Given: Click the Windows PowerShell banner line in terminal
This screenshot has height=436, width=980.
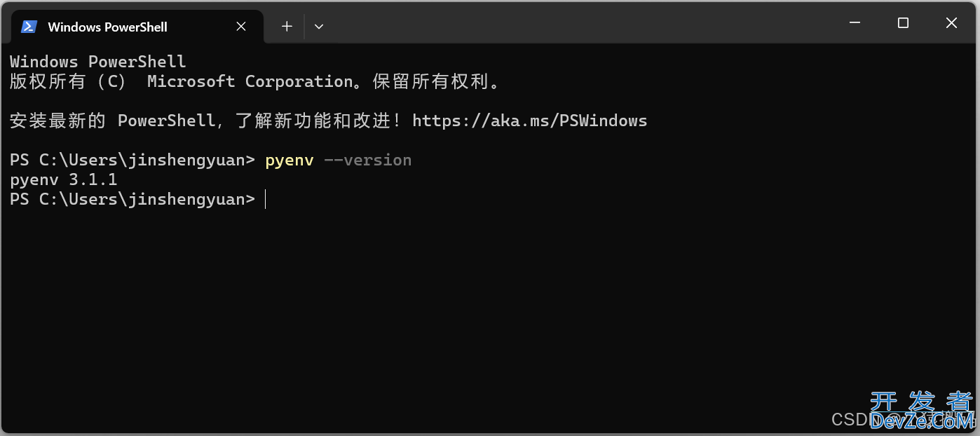Looking at the screenshot, I should coord(98,62).
